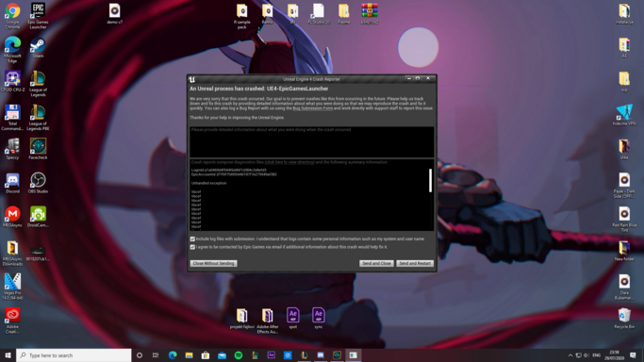644x362 pixels.
Task: Open Microsoft Store from taskbar
Action: (x=206, y=355)
